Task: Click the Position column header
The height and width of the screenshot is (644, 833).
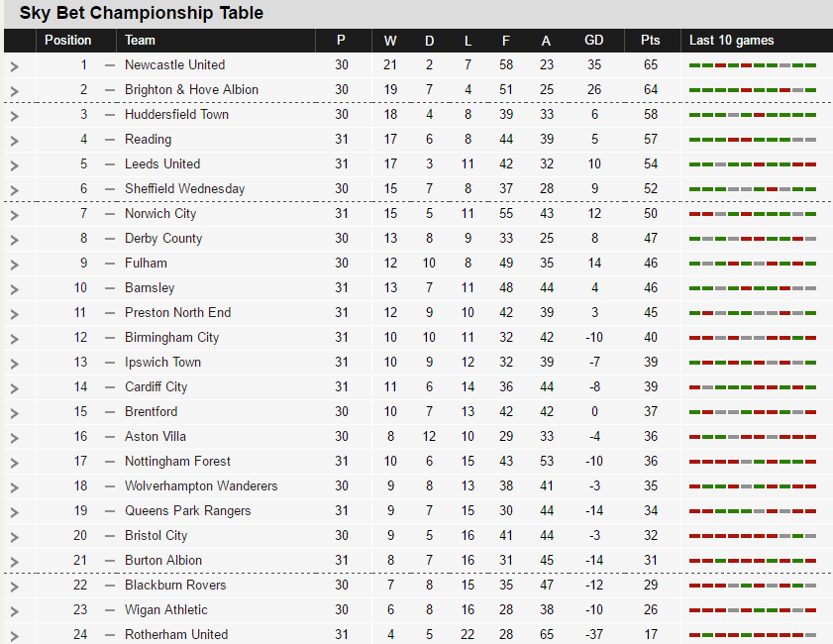Action: click(x=68, y=41)
